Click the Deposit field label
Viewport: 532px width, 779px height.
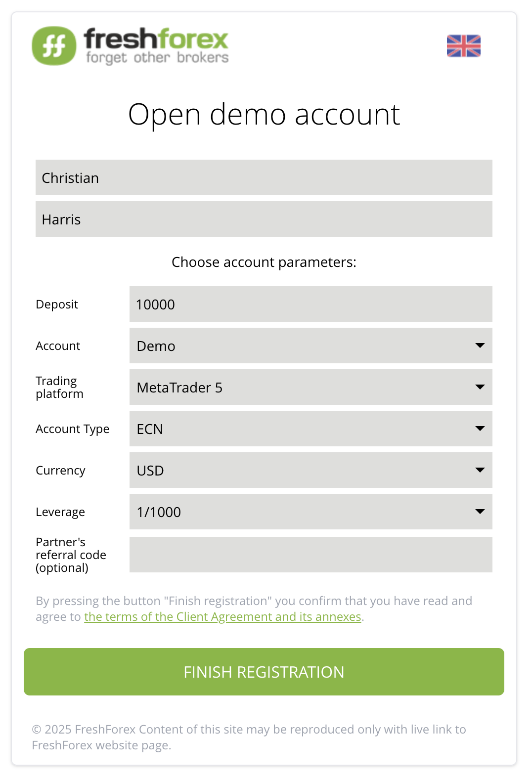[57, 304]
